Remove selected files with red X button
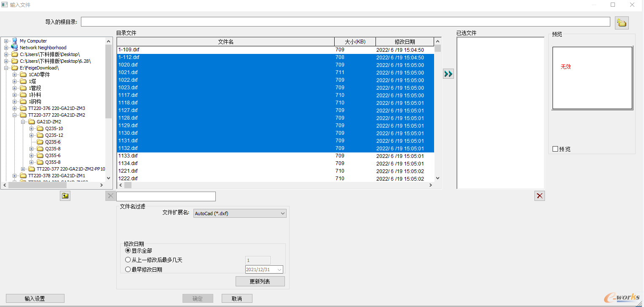This screenshot has width=644, height=307. point(539,196)
